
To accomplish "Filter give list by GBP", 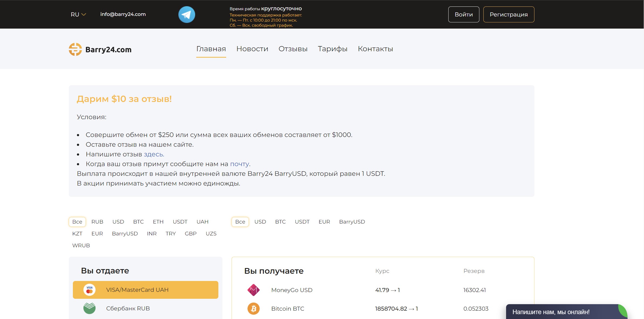I will pyautogui.click(x=191, y=234).
